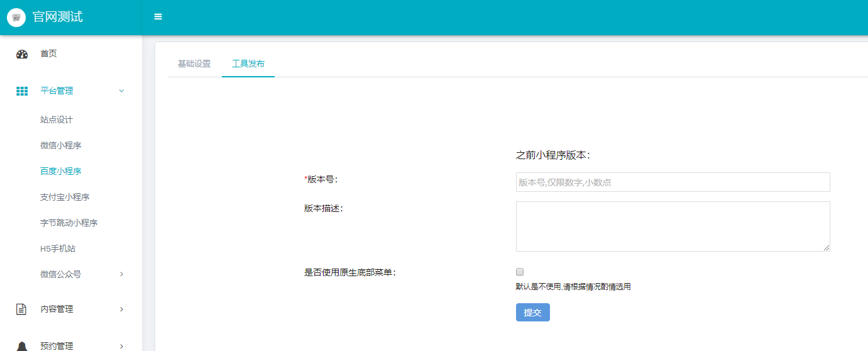Collapse the 平台管理 chevron
The image size is (868, 351).
coord(121,91)
